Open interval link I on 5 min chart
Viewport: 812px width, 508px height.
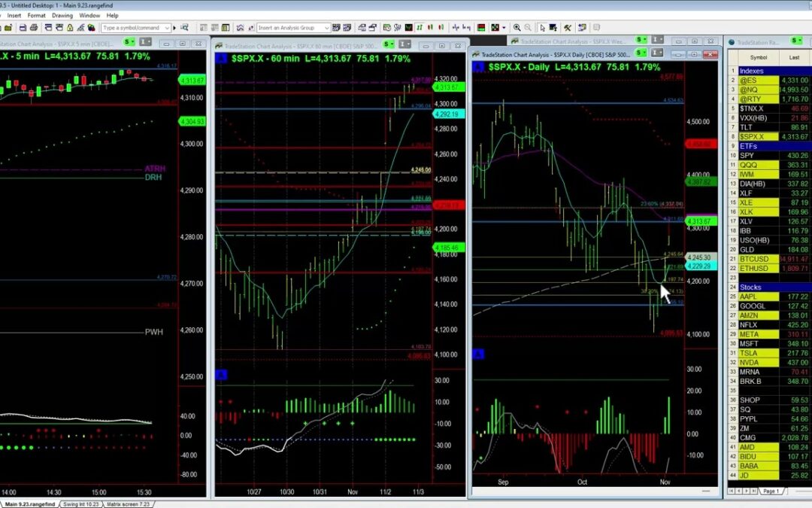click(146, 42)
